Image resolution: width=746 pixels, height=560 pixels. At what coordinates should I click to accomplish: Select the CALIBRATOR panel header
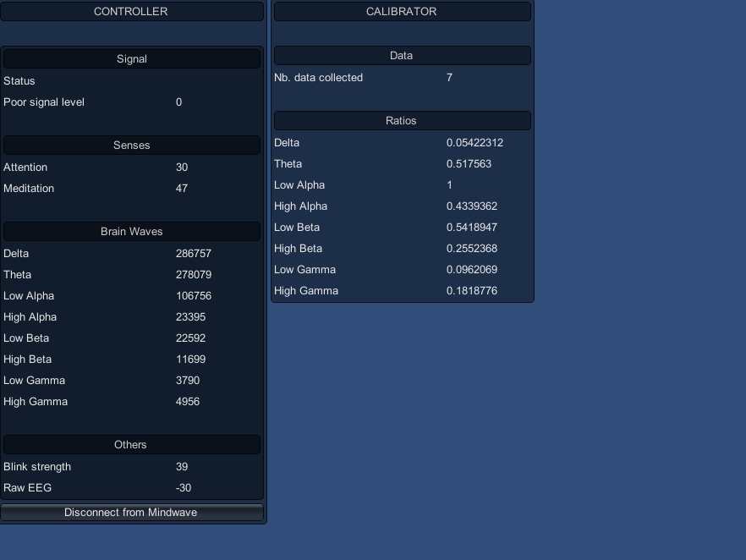point(403,12)
